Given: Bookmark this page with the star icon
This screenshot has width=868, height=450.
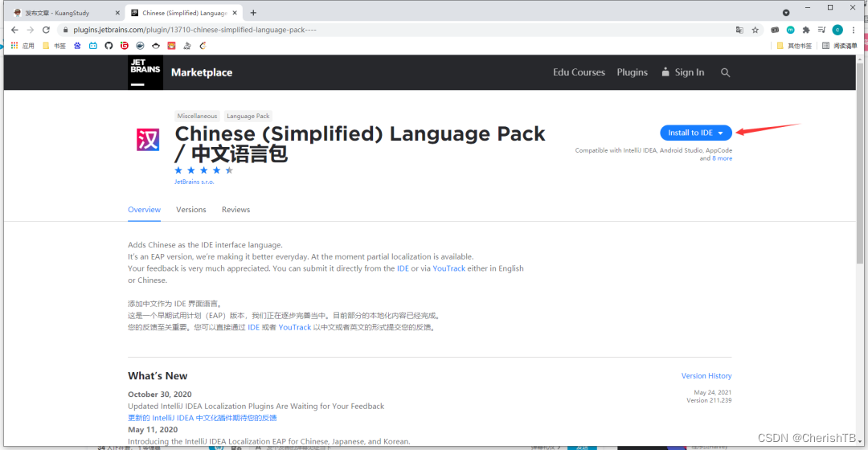Looking at the screenshot, I should 755,30.
